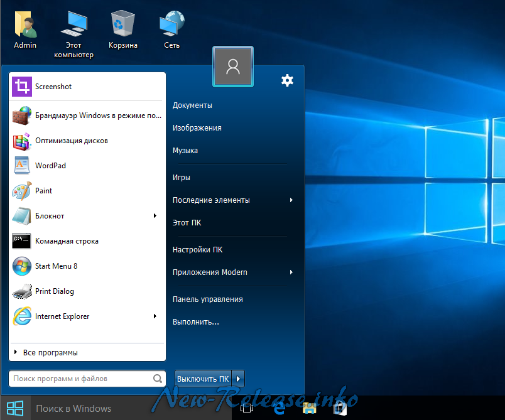Screen dimensions: 505x420
Task: Click the disk optimization icon
Action: (x=22, y=141)
